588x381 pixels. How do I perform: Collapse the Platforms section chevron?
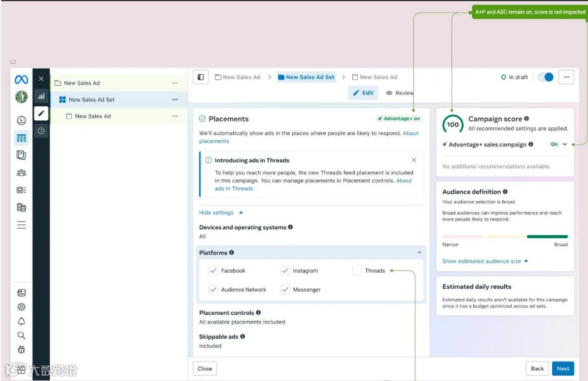419,252
